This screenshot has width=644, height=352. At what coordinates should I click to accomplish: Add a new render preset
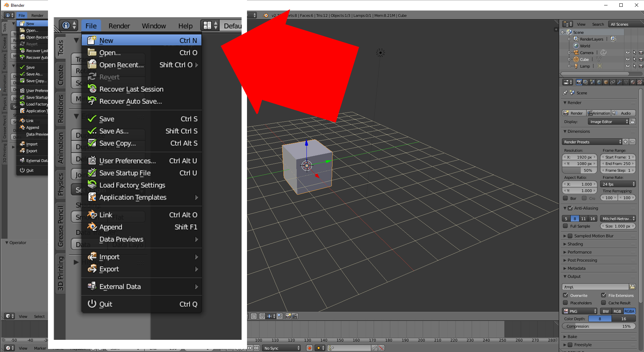[x=625, y=142]
